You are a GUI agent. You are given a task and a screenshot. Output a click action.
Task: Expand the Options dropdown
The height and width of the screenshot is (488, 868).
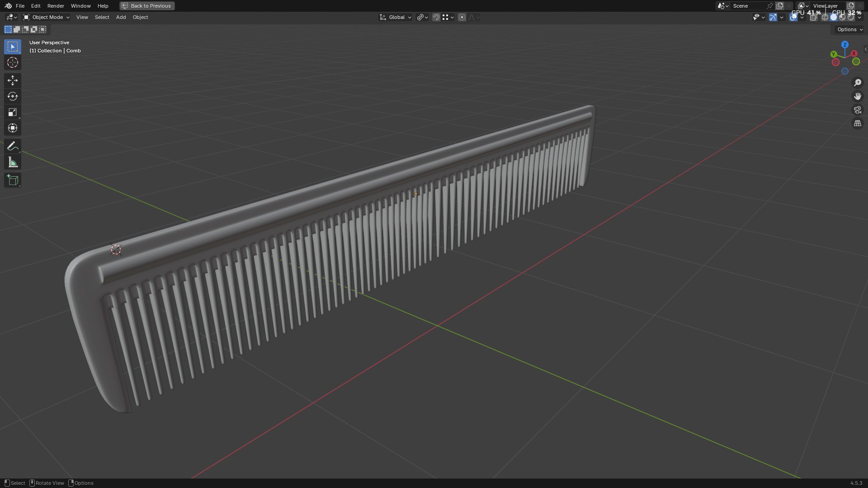coord(850,29)
